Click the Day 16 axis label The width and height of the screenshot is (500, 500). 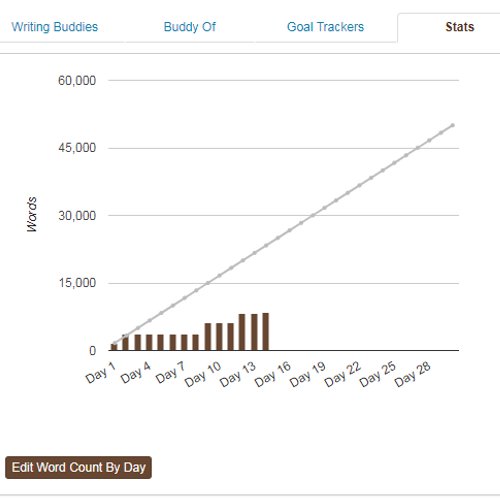273,374
